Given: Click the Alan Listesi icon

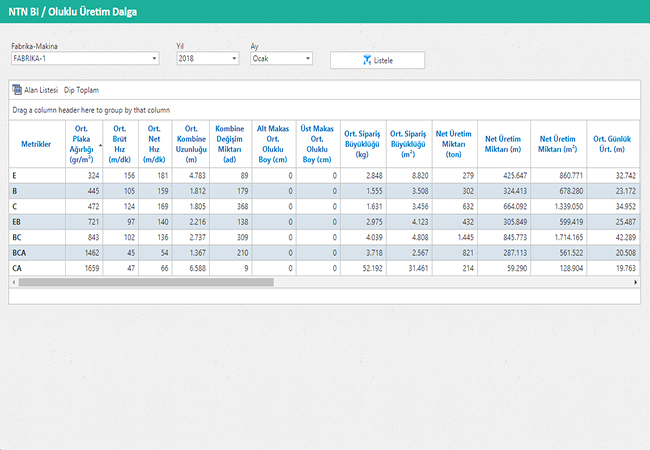Looking at the screenshot, I should coord(17,90).
